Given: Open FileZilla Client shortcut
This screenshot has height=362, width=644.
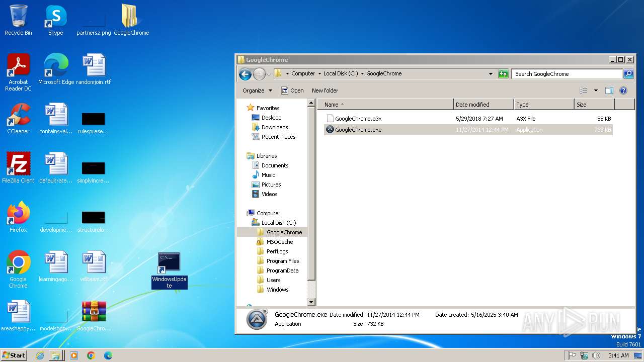Looking at the screenshot, I should [18, 168].
